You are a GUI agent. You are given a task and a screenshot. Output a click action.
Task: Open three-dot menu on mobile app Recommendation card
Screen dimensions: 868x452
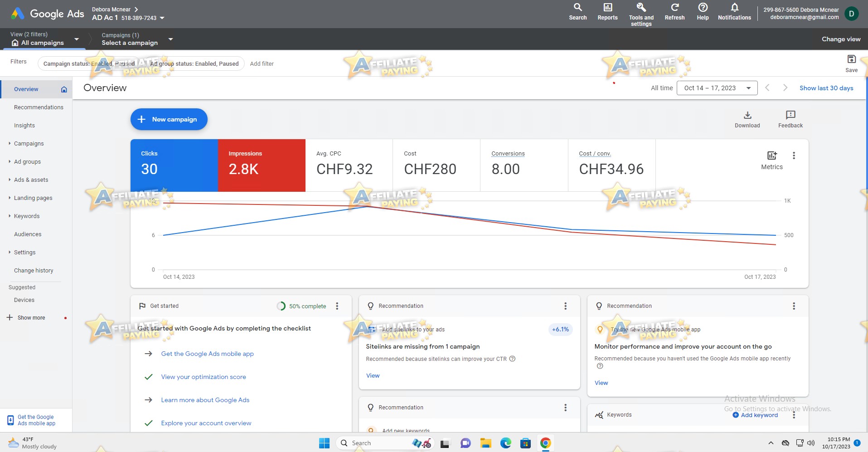(x=794, y=306)
